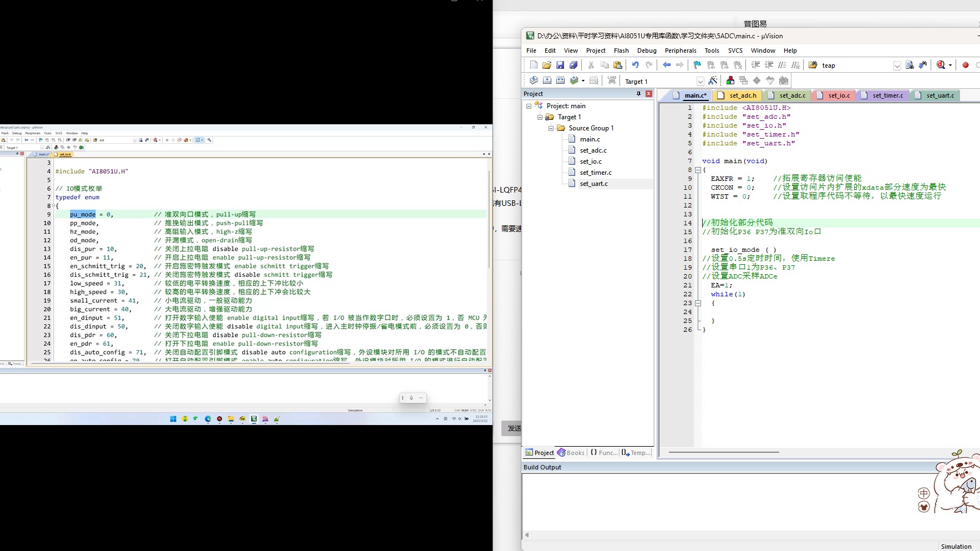Image resolution: width=980 pixels, height=551 pixels.
Task: Click pu_mode identifier in left video window
Action: pyautogui.click(x=83, y=214)
